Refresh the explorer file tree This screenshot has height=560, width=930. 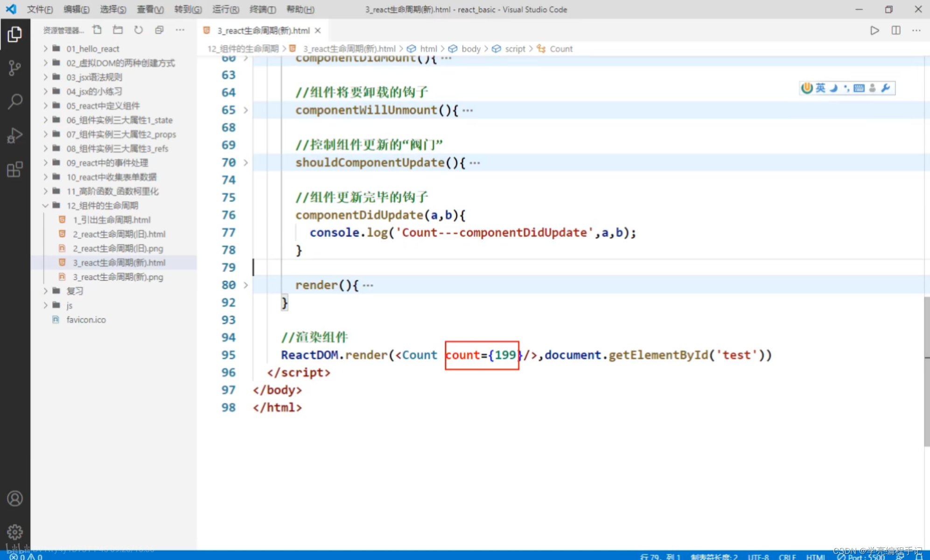(139, 30)
